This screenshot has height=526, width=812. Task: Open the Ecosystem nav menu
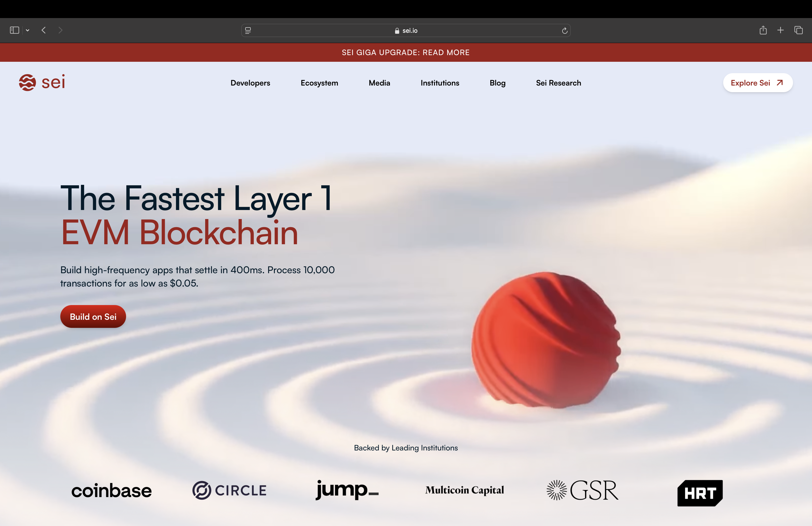point(319,83)
